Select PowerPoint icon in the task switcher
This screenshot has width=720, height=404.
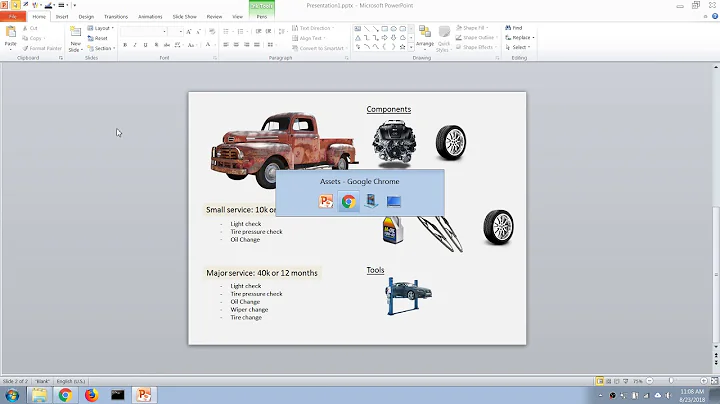tap(326, 201)
